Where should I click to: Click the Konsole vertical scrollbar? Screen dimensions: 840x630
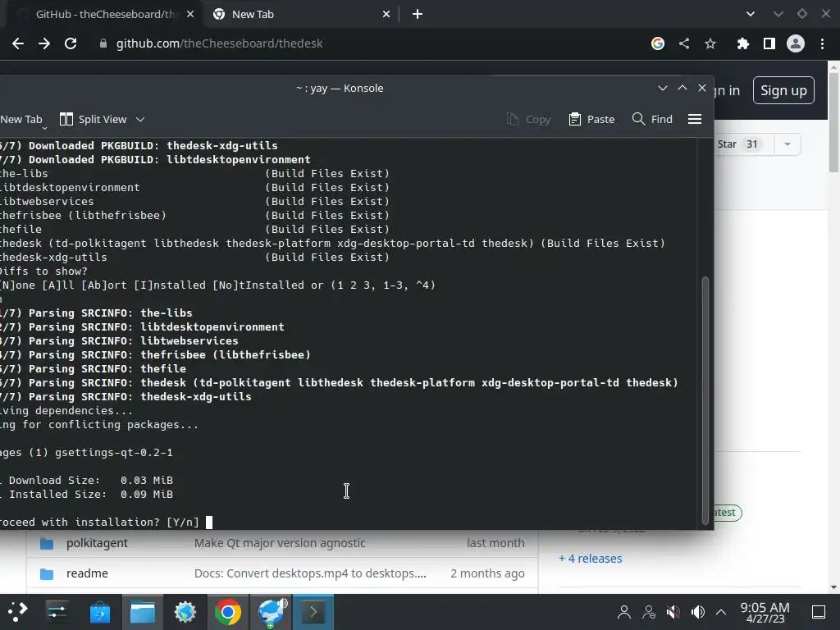pyautogui.click(x=705, y=400)
